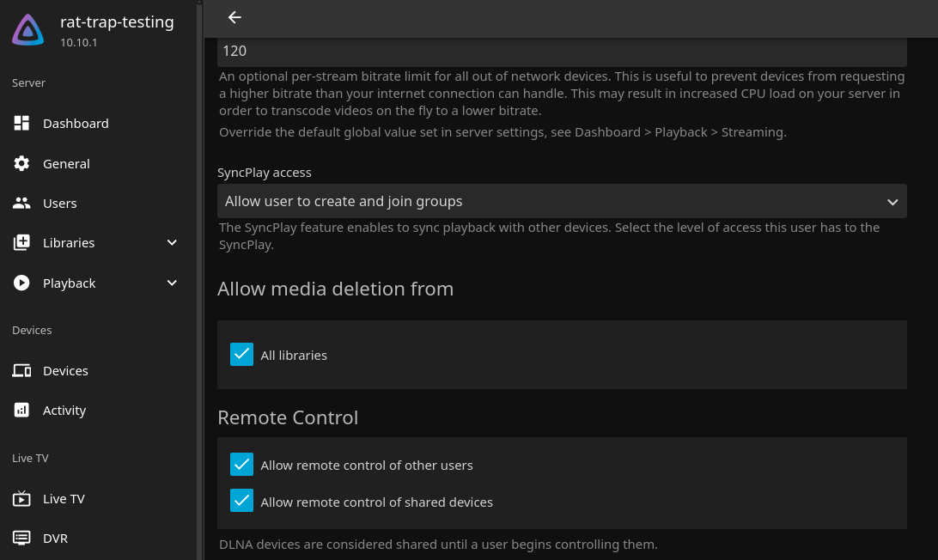The width and height of the screenshot is (938, 560).
Task: Click the bitrate limit field showing 120
Action: [x=562, y=51]
